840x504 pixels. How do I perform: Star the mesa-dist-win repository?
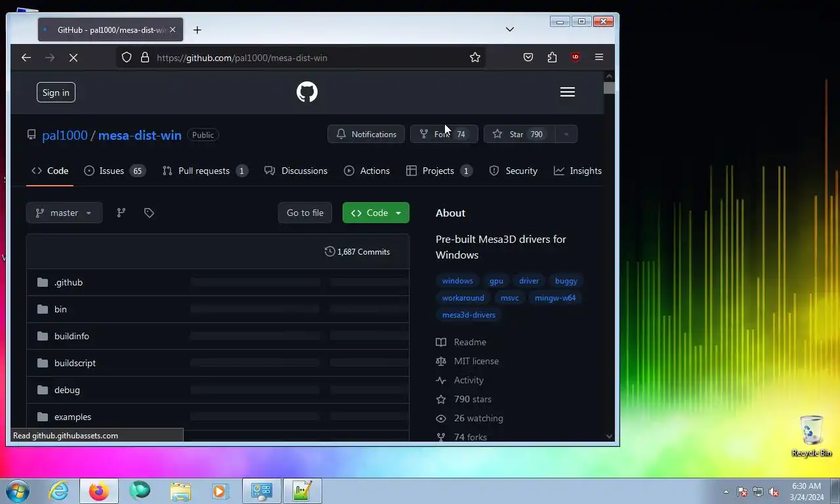519,134
